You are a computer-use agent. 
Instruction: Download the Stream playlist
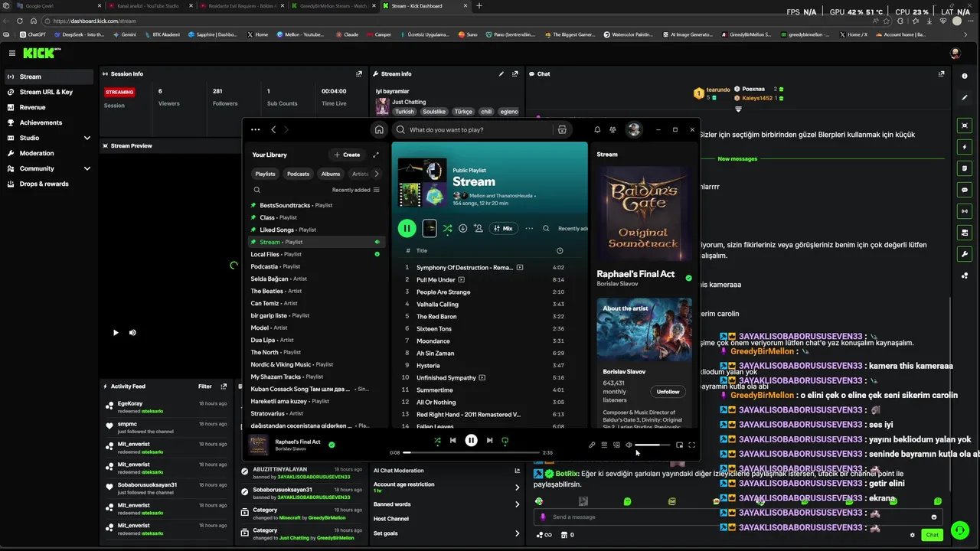(462, 228)
